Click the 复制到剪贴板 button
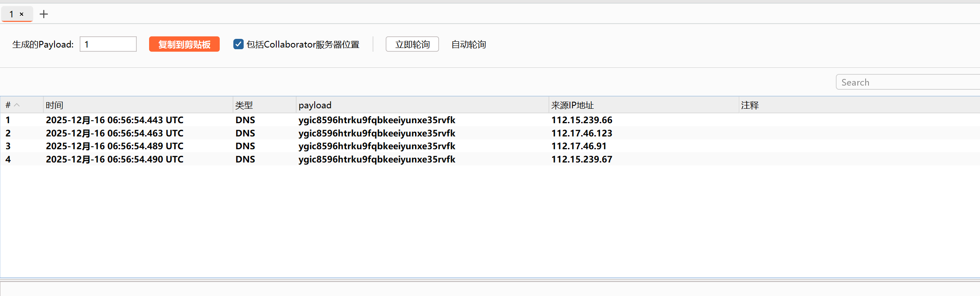Screen dimensions: 980x296 [x=184, y=44]
